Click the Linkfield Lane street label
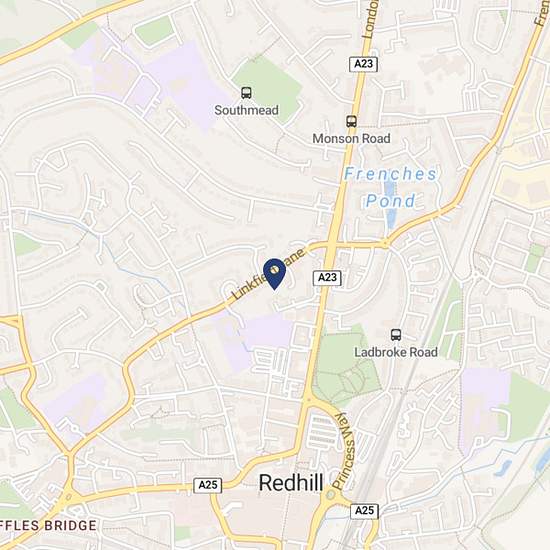This screenshot has height=550, width=550. pos(268,274)
